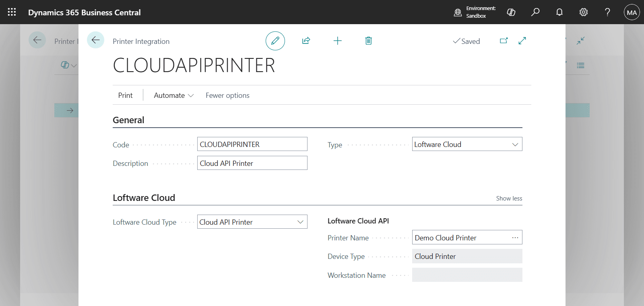Click into the Code field
This screenshot has height=306, width=644.
[x=252, y=144]
